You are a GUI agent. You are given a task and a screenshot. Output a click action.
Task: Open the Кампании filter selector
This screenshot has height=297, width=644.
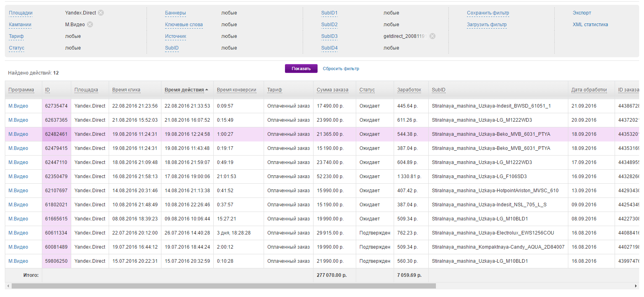coord(20,25)
